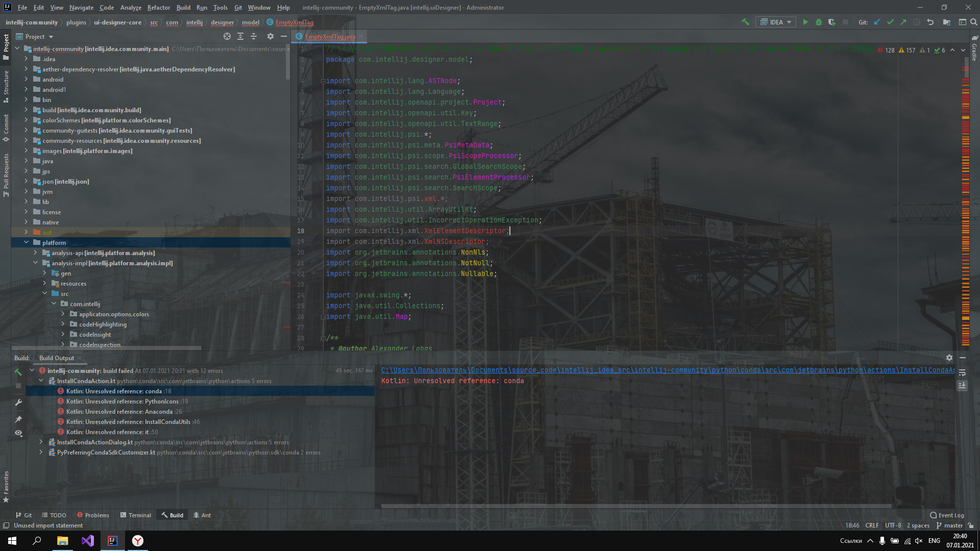Expand PyPreferringCondaSdkCustomizer.kt errors
980x551 pixels.
[41, 452]
